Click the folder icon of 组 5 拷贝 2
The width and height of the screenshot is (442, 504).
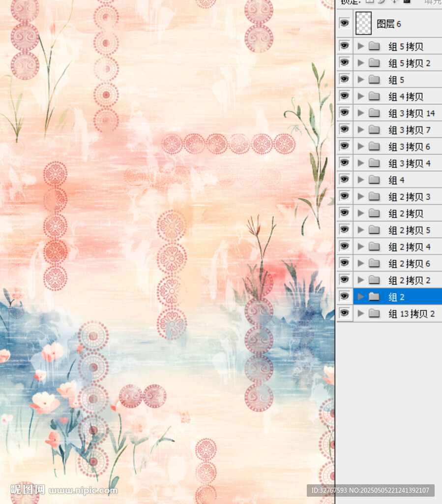(375, 63)
